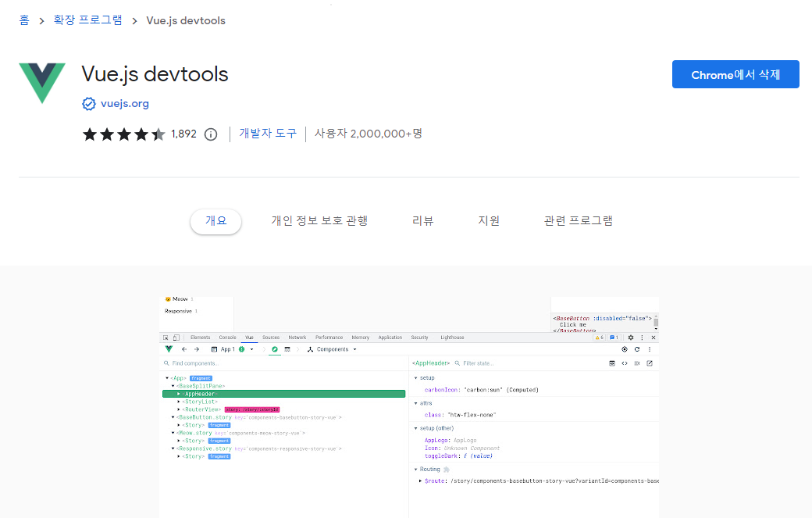Collapse the setup (other) section
This screenshot has height=518, width=812.
pyautogui.click(x=416, y=428)
